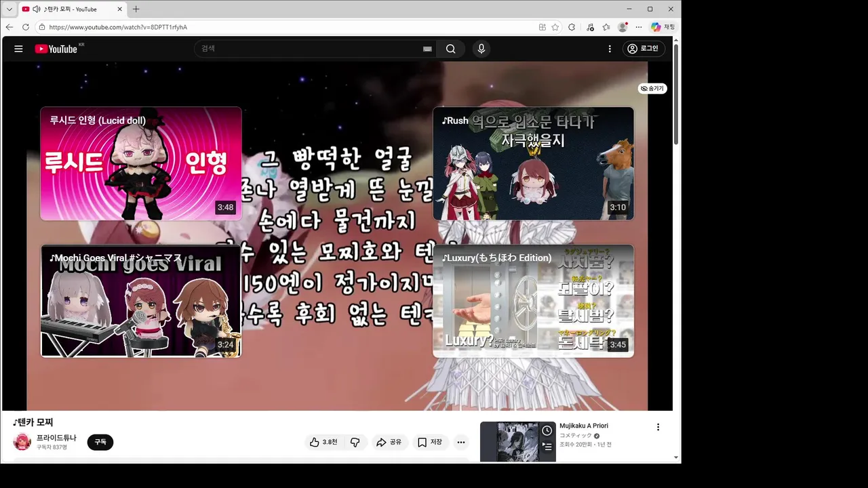Screen dimensions: 868x488
Task: Open the Mochi Goes Viral video card
Action: point(141,301)
